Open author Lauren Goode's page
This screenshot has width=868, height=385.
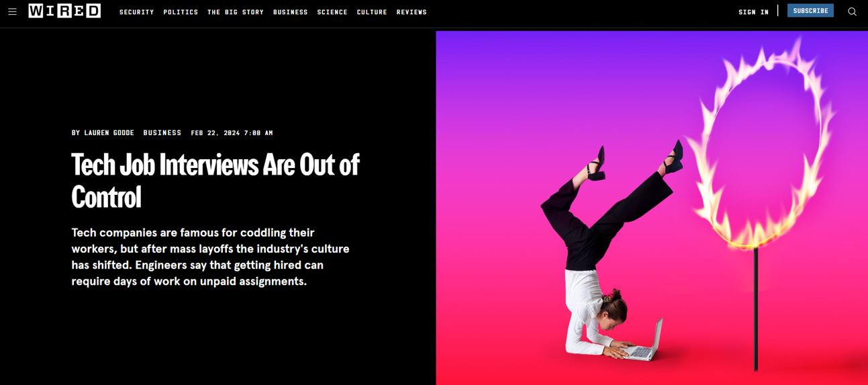click(109, 133)
